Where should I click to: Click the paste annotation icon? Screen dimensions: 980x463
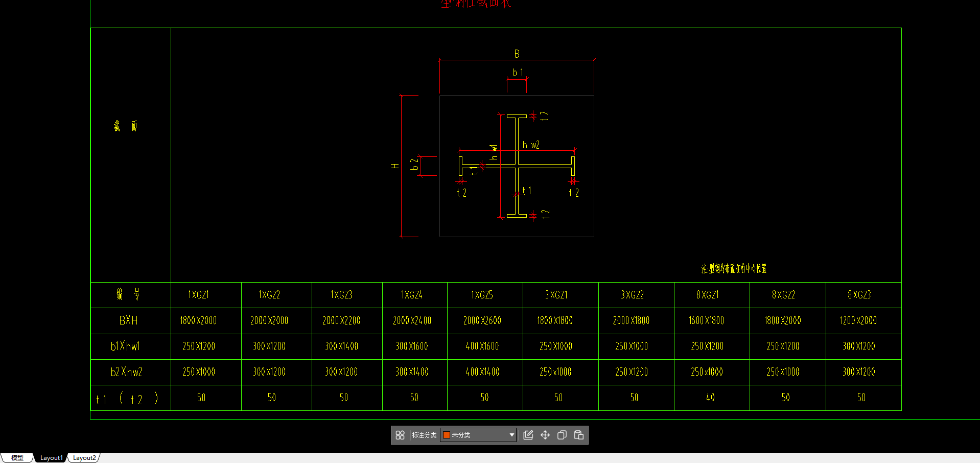(579, 435)
